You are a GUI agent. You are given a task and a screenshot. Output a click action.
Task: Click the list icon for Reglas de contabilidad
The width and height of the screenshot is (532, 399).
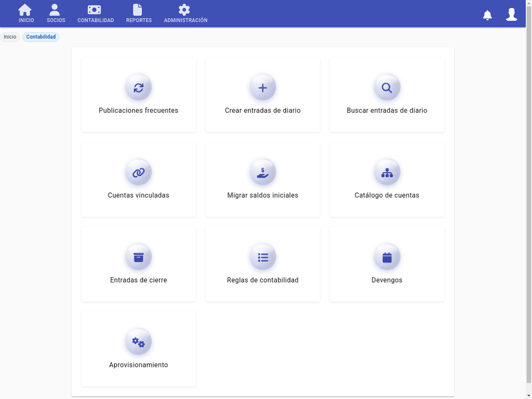[x=262, y=257]
